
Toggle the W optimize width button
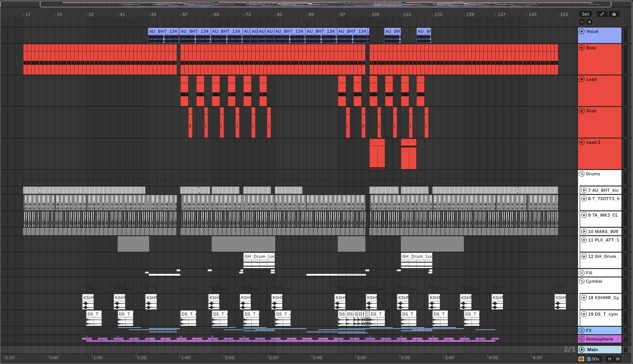618,359
